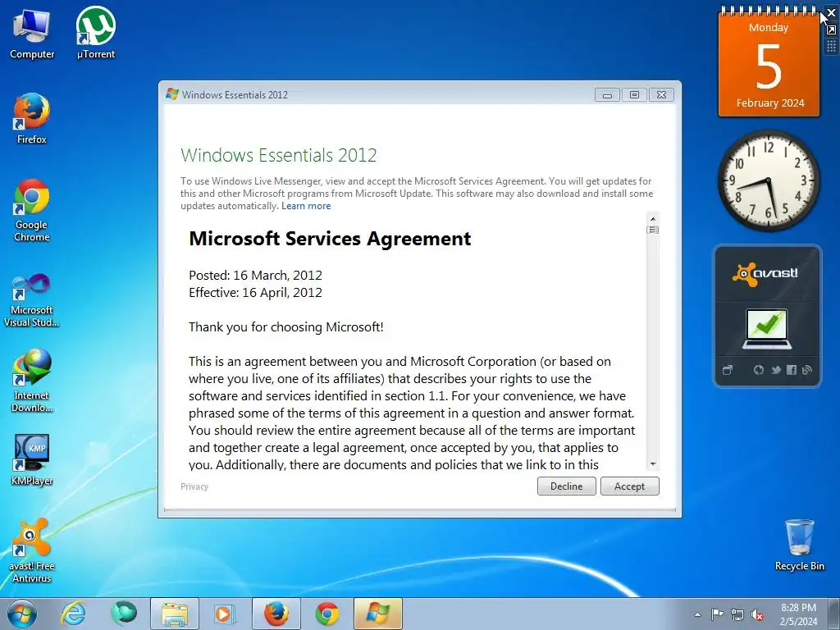
Task: Minimize the Windows Essentials 2012 window
Action: tap(607, 95)
